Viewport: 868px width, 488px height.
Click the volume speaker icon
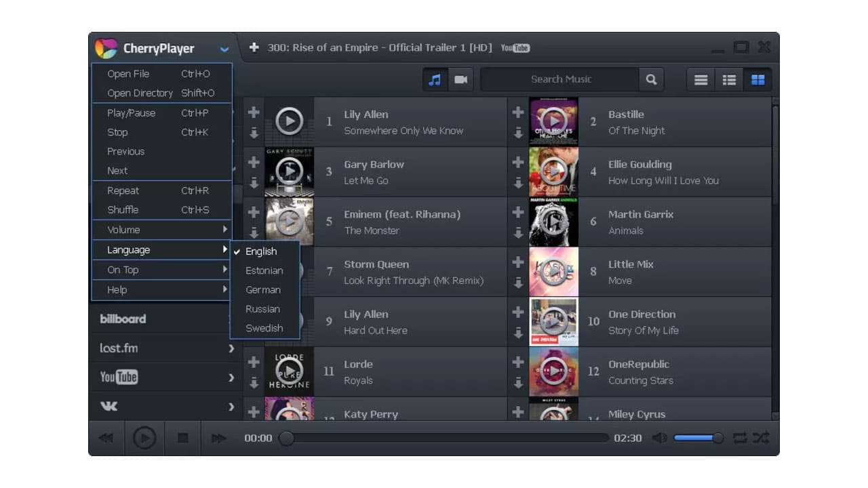point(658,438)
